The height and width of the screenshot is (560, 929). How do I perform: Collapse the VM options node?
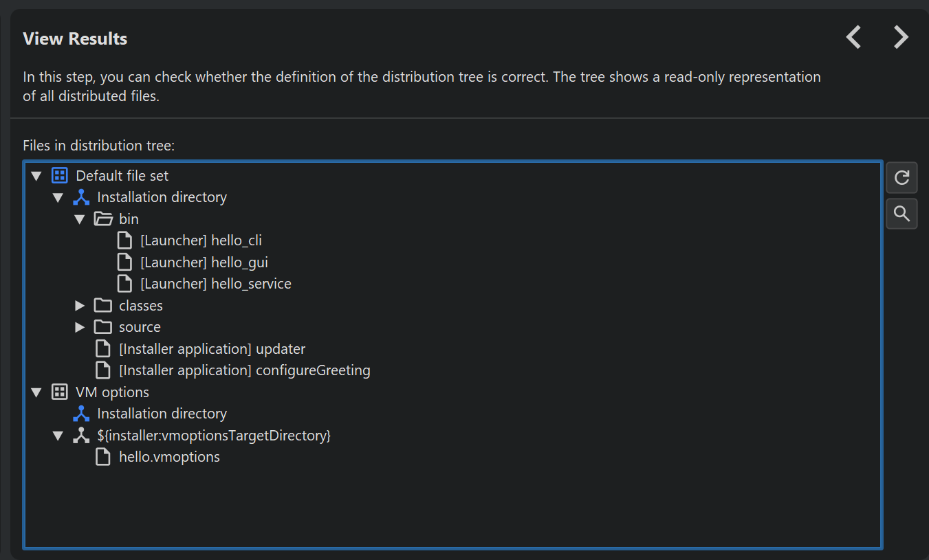[x=36, y=393]
